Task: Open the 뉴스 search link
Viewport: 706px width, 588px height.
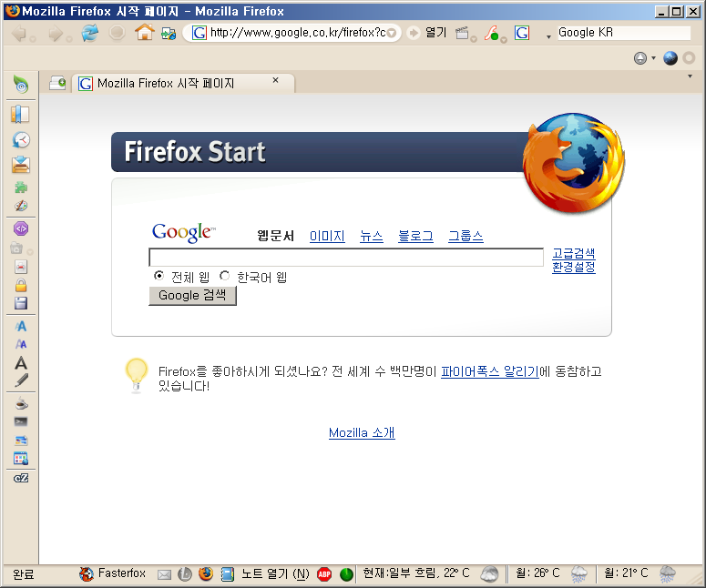Action: 372,236
